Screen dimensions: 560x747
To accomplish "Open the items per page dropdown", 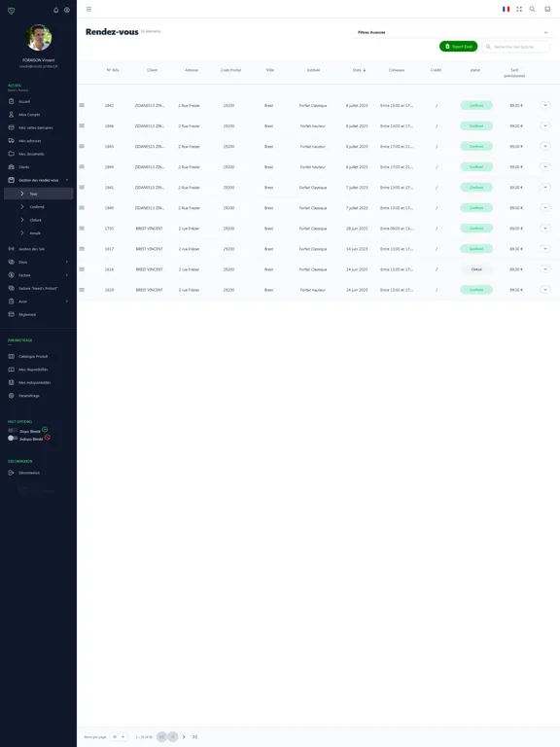I will click(x=119, y=737).
